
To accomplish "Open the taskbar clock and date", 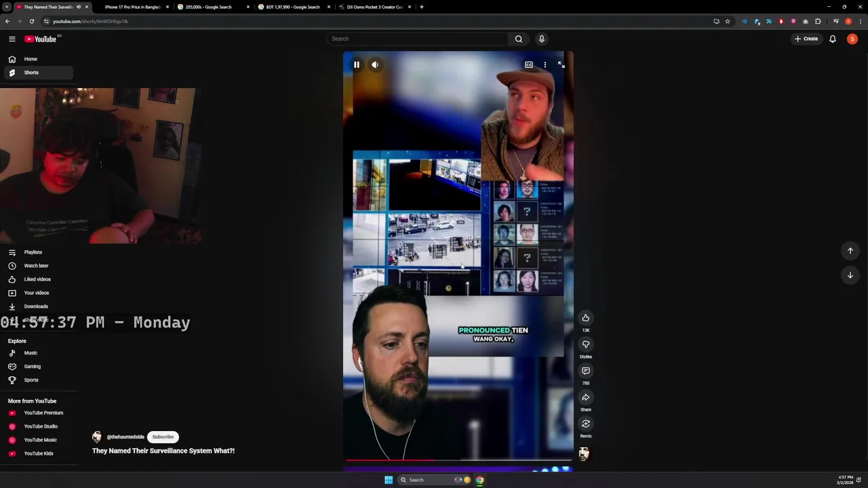I will pyautogui.click(x=845, y=480).
